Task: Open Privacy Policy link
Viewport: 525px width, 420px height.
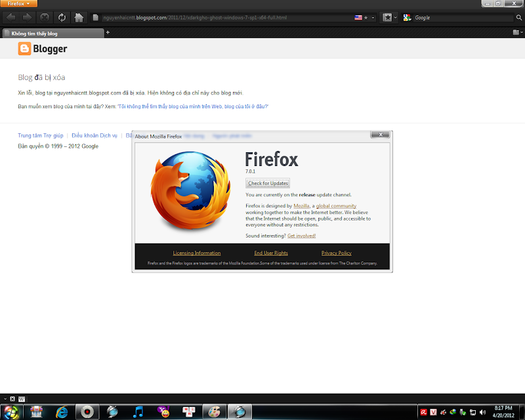Action: pyautogui.click(x=336, y=253)
